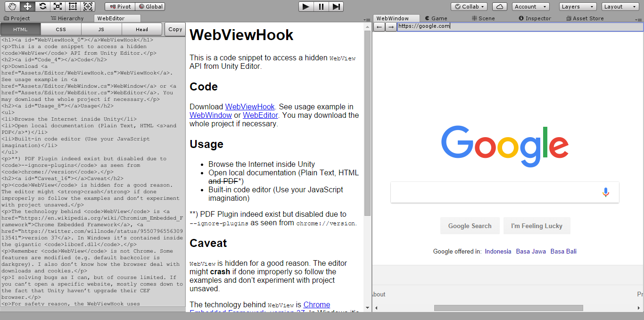Go forward in WebWindow browser
The image size is (644, 320).
(x=391, y=26)
